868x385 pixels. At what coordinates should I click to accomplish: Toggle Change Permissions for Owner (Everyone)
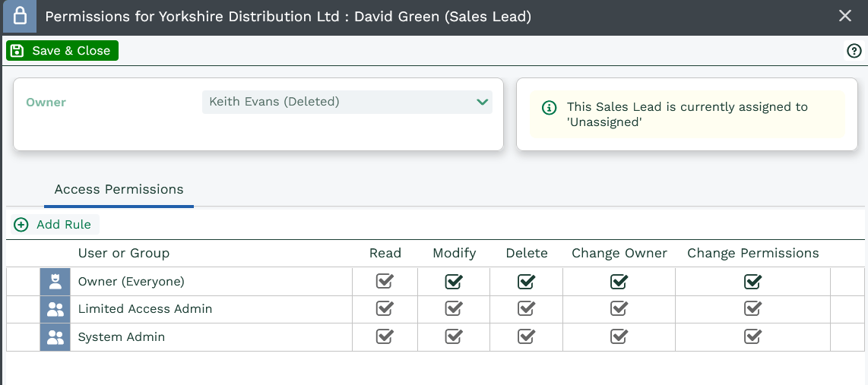coord(752,282)
